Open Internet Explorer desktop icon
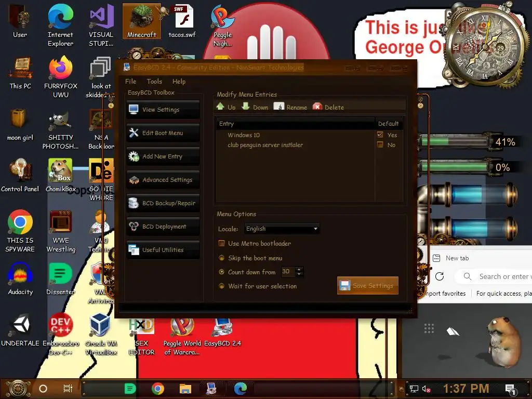The height and width of the screenshot is (399, 532). (60, 25)
